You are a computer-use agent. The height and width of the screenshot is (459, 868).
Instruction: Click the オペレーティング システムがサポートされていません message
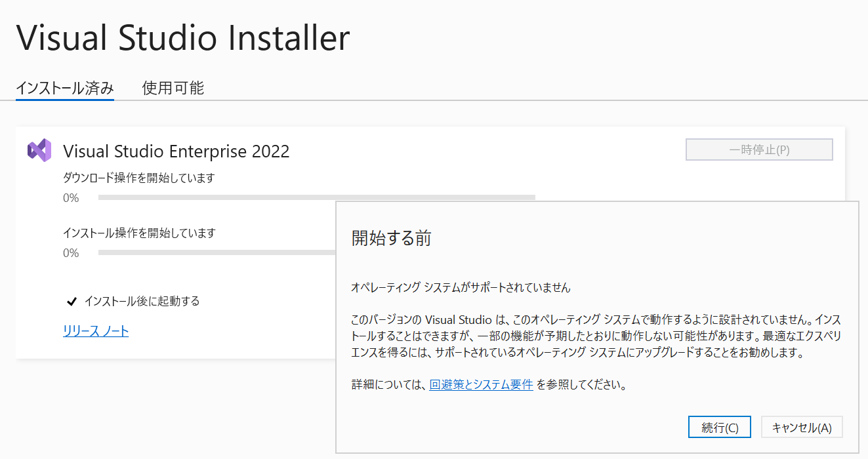461,287
